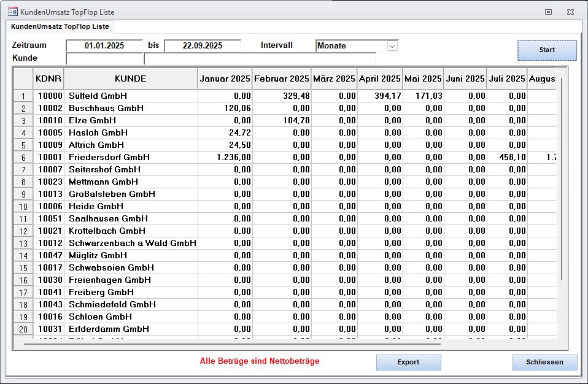The image size is (588, 384).
Task: Open the Intervall dropdown arrow
Action: click(392, 46)
